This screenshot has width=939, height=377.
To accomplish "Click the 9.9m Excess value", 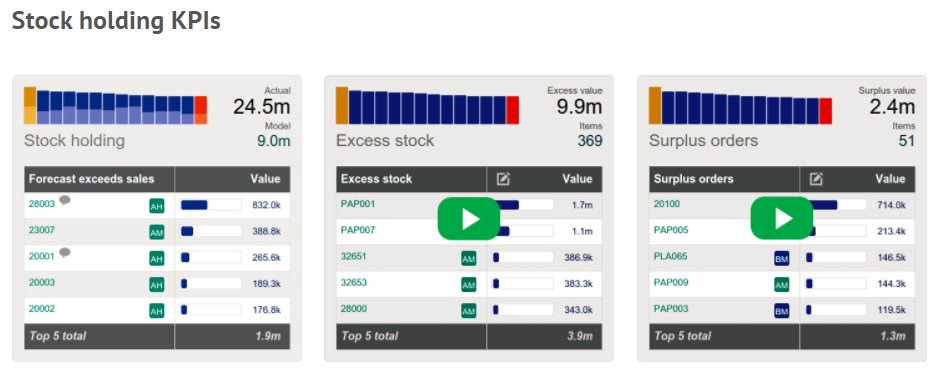I will click(x=580, y=107).
